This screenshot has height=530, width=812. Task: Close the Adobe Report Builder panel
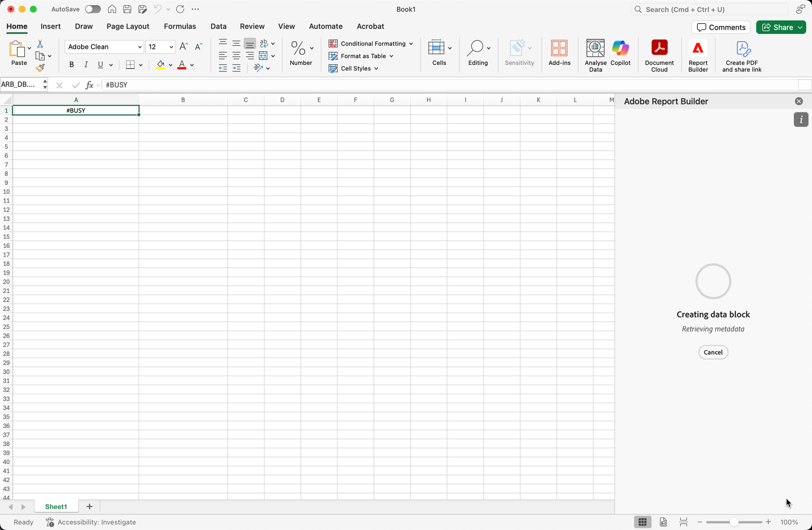[x=798, y=101]
